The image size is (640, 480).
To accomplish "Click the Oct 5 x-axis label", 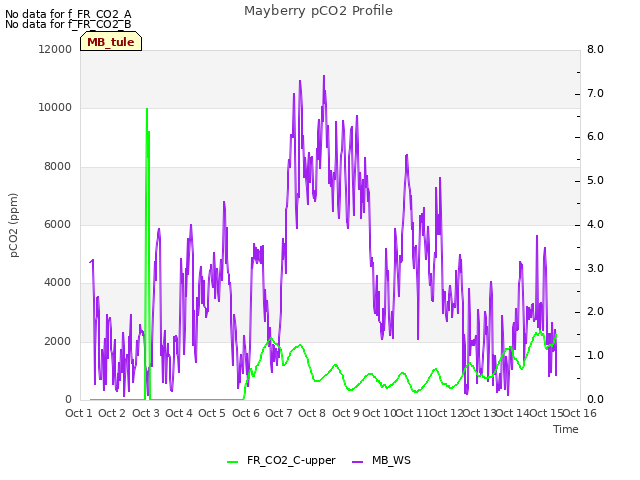I will 212,413.
